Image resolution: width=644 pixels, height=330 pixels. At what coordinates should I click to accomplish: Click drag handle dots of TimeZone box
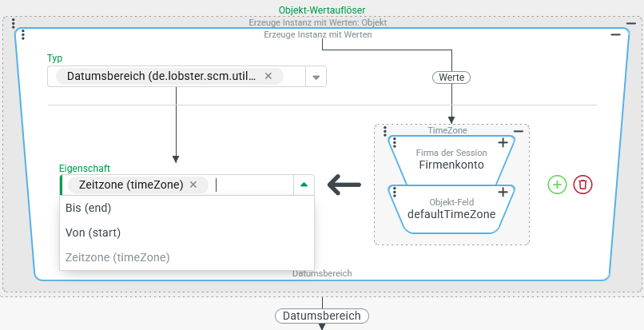click(x=384, y=131)
